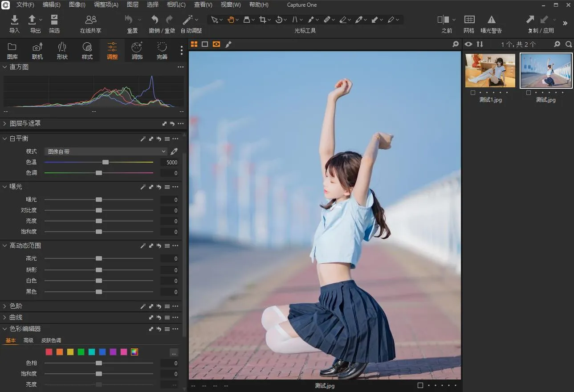This screenshot has height=392, width=574.
Task: Select the 测试1.jpg thumbnail
Action: (490, 70)
